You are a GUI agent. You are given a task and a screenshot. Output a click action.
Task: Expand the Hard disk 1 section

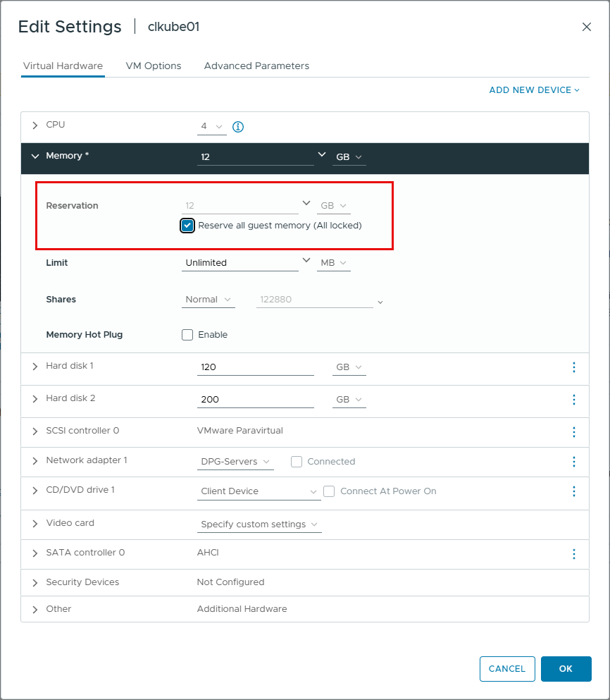pyautogui.click(x=35, y=366)
